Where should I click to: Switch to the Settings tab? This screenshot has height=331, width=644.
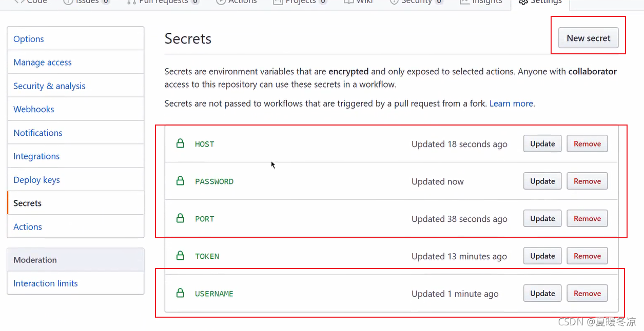coord(540,2)
